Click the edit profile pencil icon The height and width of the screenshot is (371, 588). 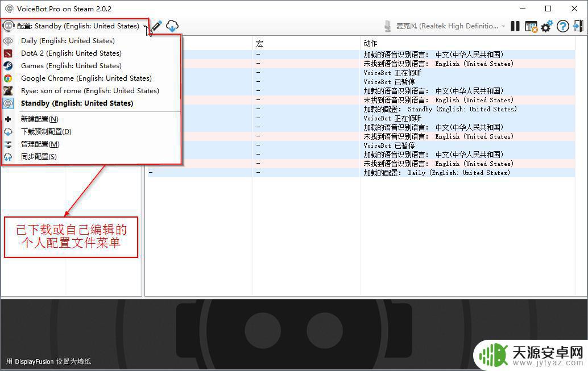[x=157, y=26]
